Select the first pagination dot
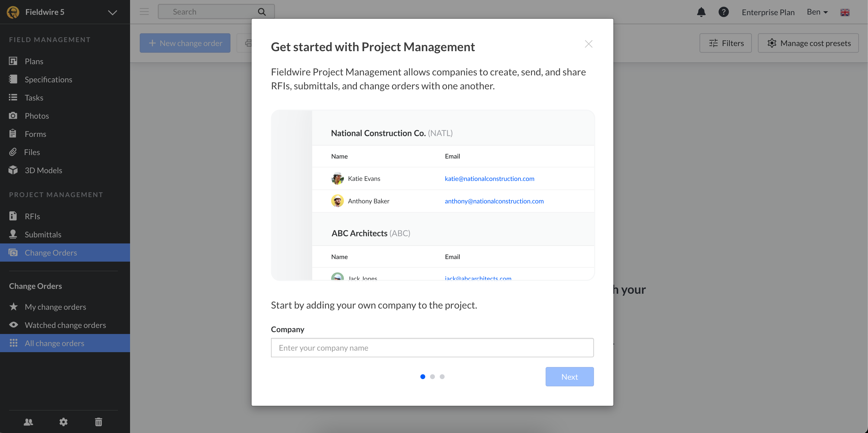The height and width of the screenshot is (433, 868). [423, 377]
